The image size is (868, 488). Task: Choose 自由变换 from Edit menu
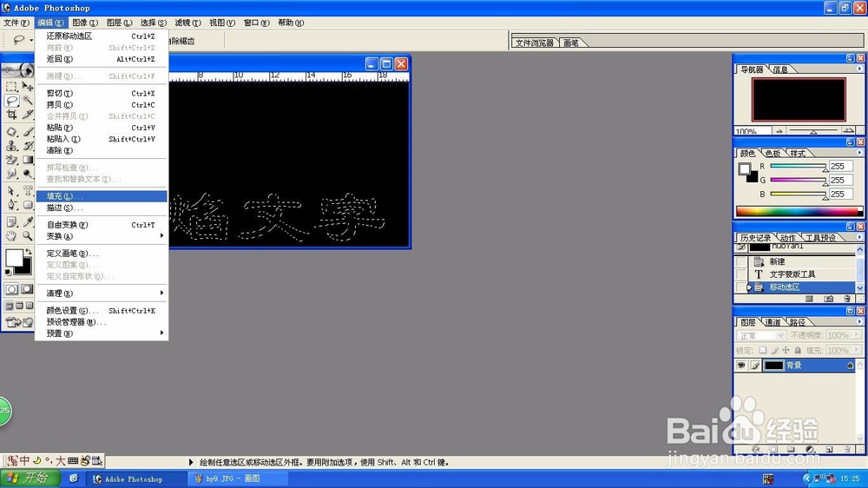click(102, 225)
